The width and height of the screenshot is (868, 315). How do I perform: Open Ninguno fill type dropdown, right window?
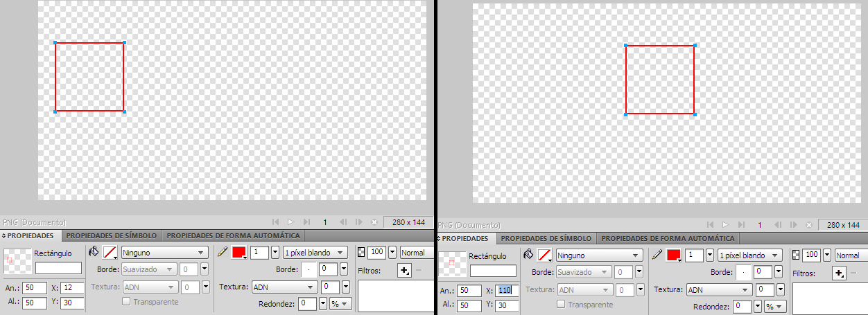(600, 255)
